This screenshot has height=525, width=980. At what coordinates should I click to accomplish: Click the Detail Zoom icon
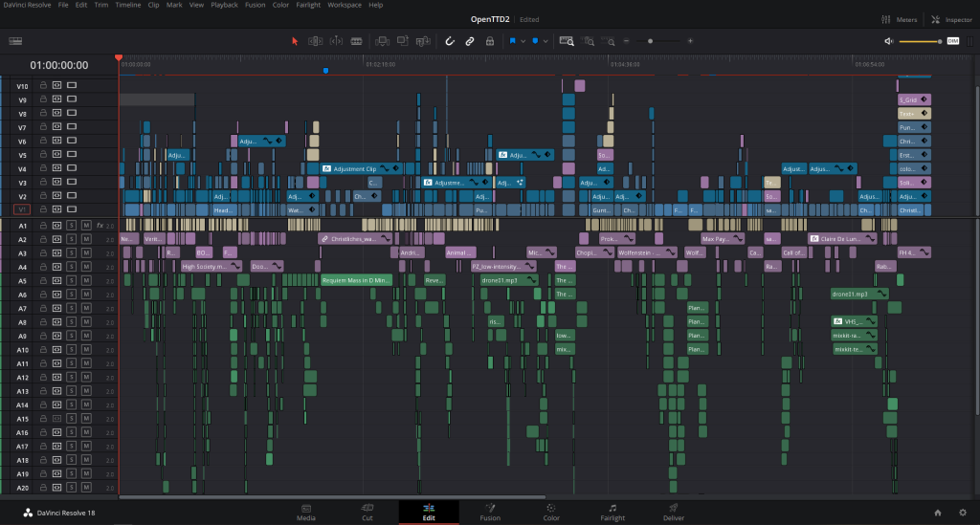(589, 41)
